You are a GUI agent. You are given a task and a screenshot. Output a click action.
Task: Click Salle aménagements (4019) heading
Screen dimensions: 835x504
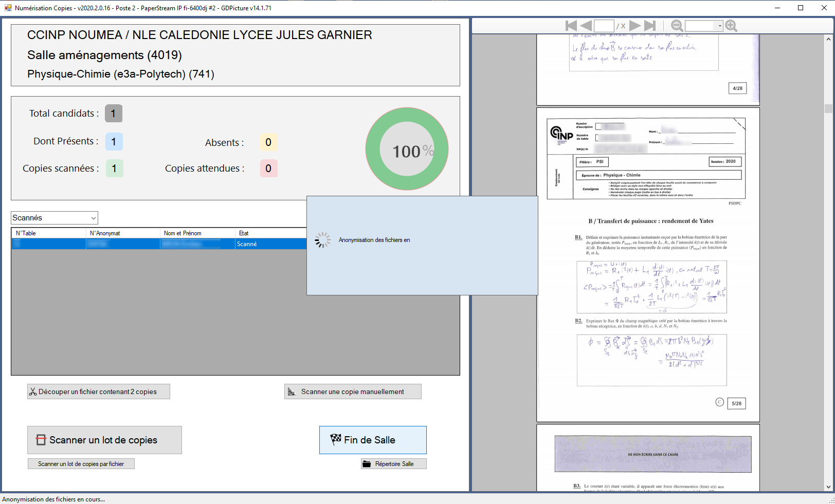[104, 55]
